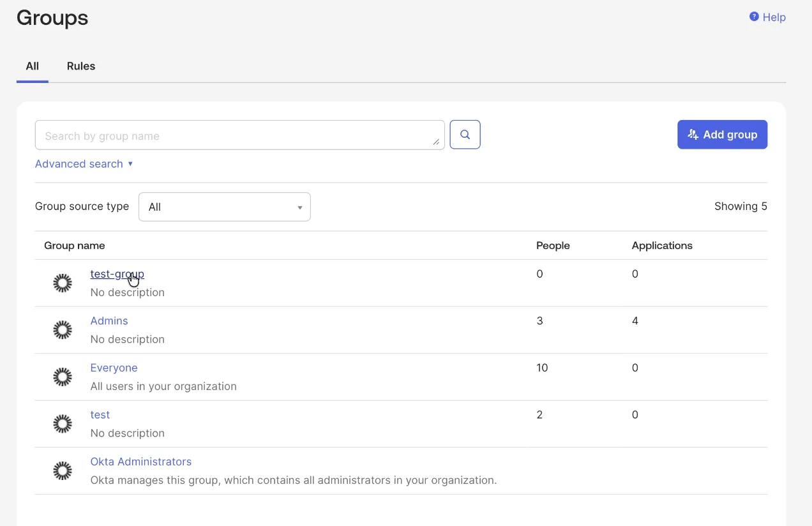This screenshot has width=812, height=526.
Task: Open the test-group link
Action: (x=117, y=274)
